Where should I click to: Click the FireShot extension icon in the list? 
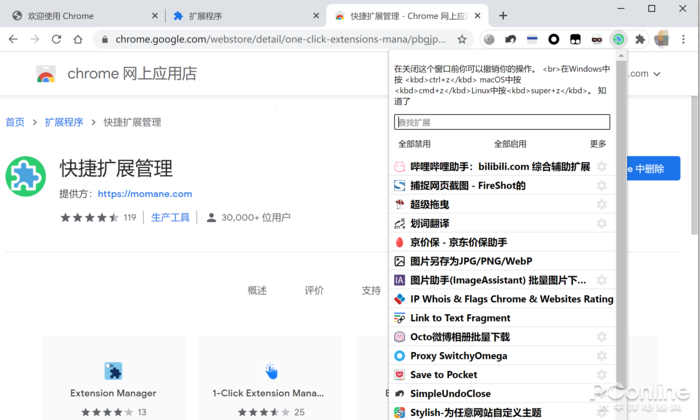point(400,185)
